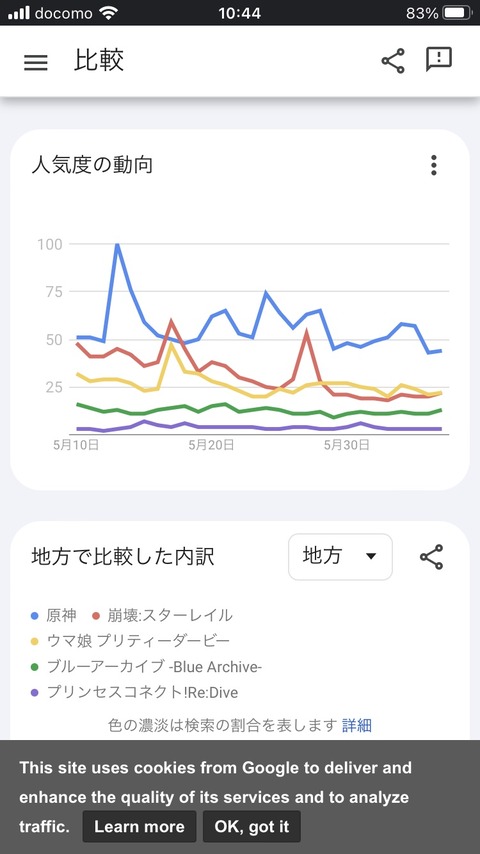Dismiss cookies with OK, got it
Screen dimensions: 480x854
click(x=252, y=826)
